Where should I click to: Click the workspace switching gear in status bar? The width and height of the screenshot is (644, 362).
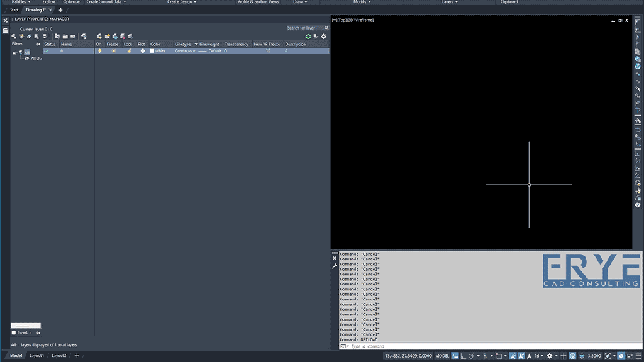click(549, 356)
